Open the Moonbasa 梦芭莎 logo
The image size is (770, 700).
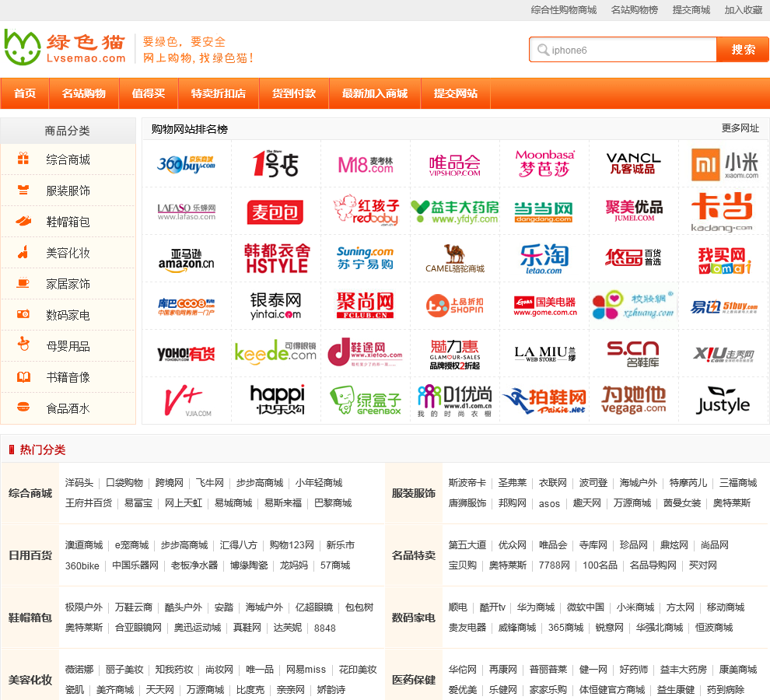(544, 163)
